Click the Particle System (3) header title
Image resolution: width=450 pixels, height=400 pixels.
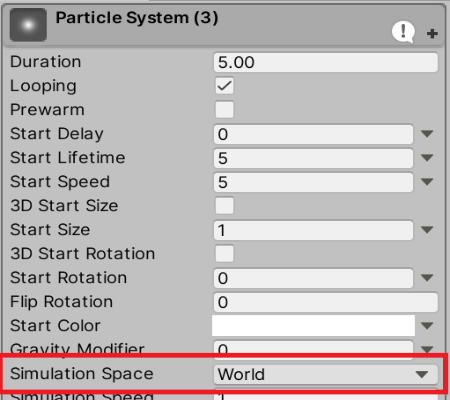(x=137, y=18)
